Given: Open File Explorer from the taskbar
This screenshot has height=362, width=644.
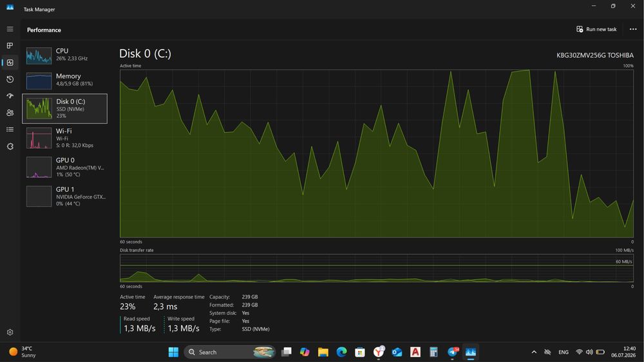Looking at the screenshot, I should point(323,352).
